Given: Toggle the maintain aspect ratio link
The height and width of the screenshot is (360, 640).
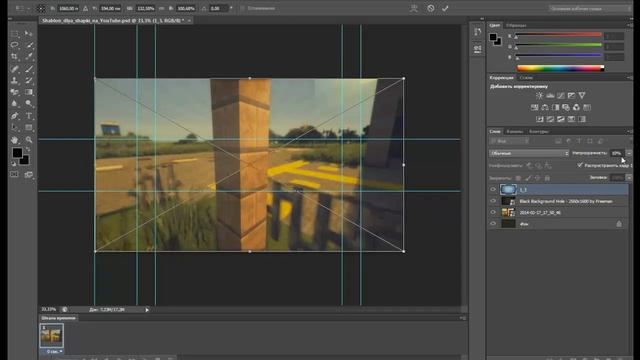Looking at the screenshot, I should click(x=161, y=8).
